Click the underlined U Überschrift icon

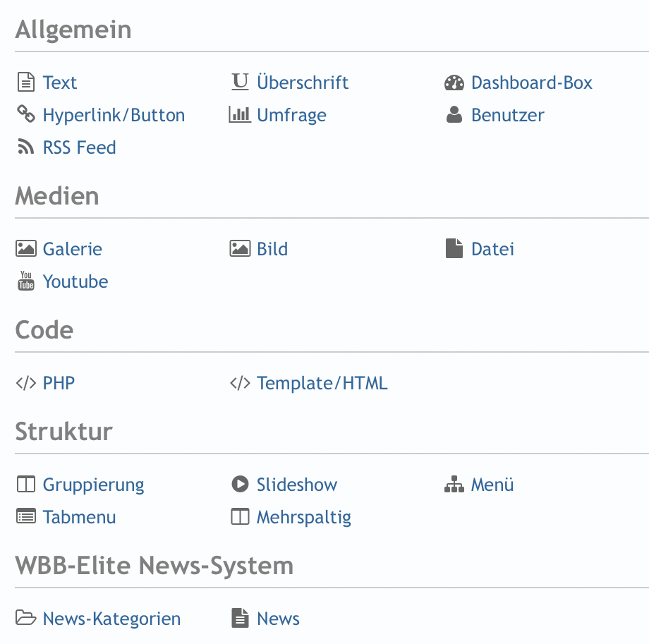tap(240, 83)
